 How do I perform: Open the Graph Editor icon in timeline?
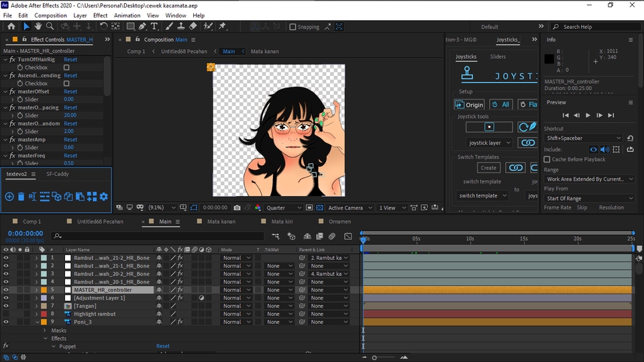(x=348, y=236)
